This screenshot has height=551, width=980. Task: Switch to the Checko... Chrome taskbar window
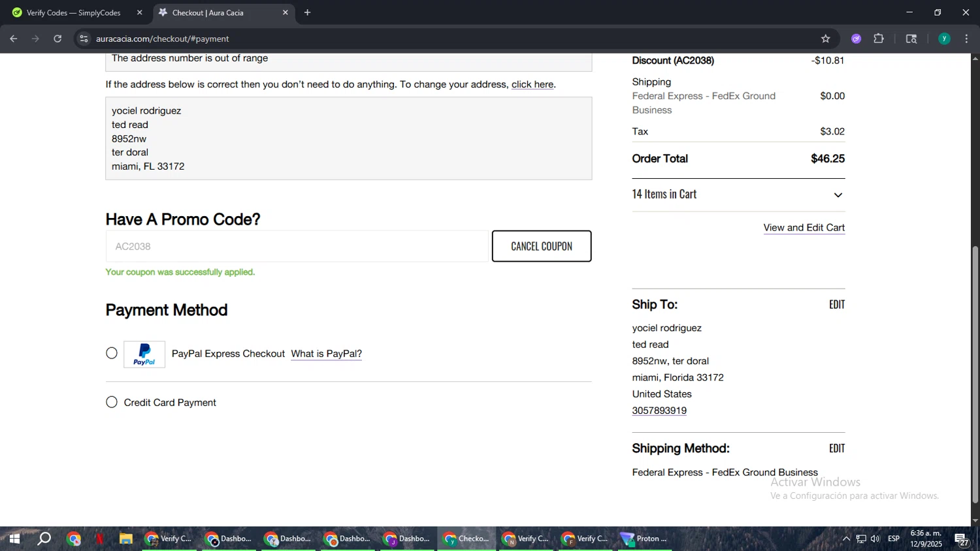[466, 539]
